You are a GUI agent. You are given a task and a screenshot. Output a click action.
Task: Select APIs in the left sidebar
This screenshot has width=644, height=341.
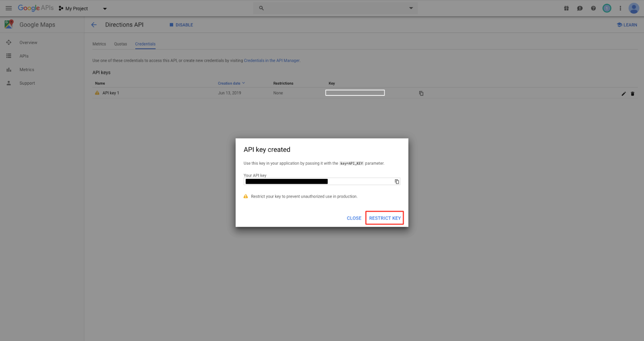(24, 56)
